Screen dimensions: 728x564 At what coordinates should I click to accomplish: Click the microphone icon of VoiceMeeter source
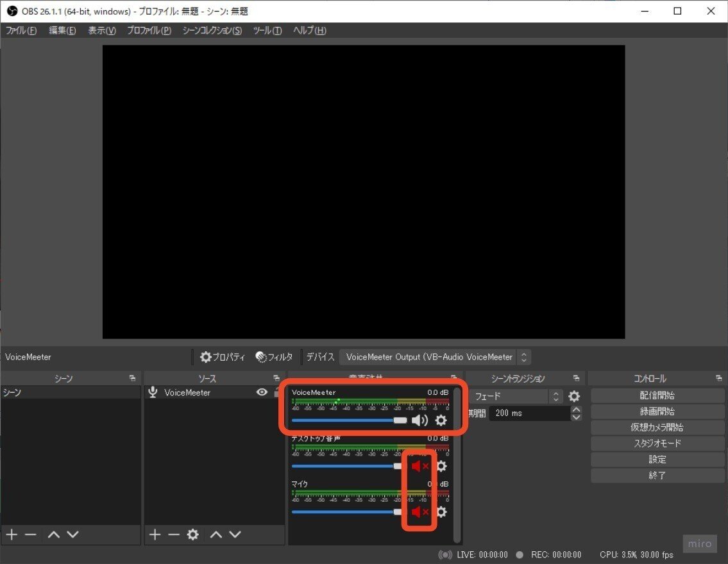pyautogui.click(x=153, y=392)
